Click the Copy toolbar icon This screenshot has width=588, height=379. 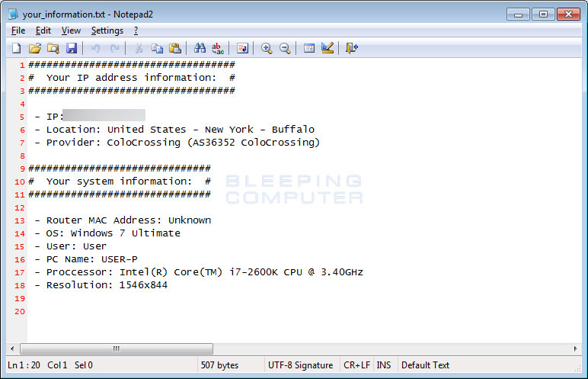pos(157,48)
